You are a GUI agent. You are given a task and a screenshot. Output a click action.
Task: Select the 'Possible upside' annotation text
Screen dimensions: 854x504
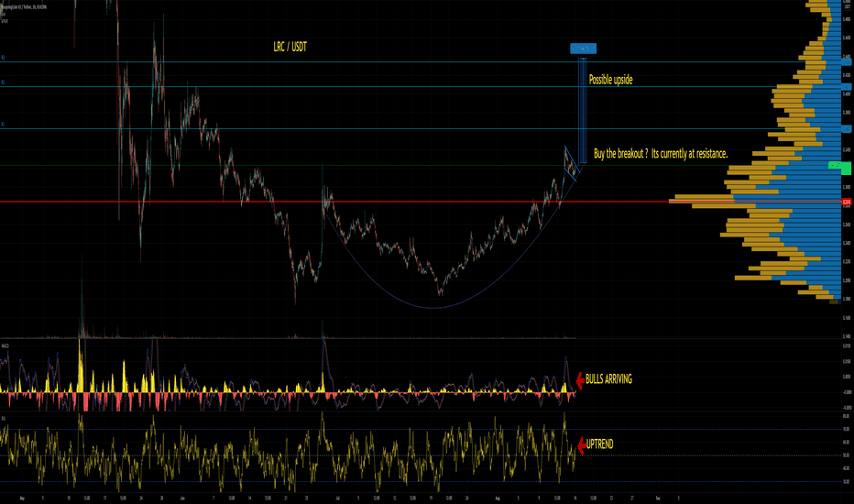tap(610, 80)
